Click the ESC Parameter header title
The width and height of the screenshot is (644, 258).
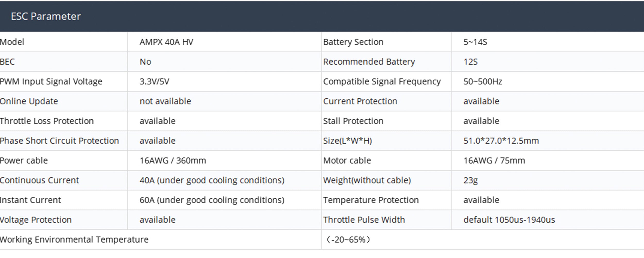tap(46, 16)
